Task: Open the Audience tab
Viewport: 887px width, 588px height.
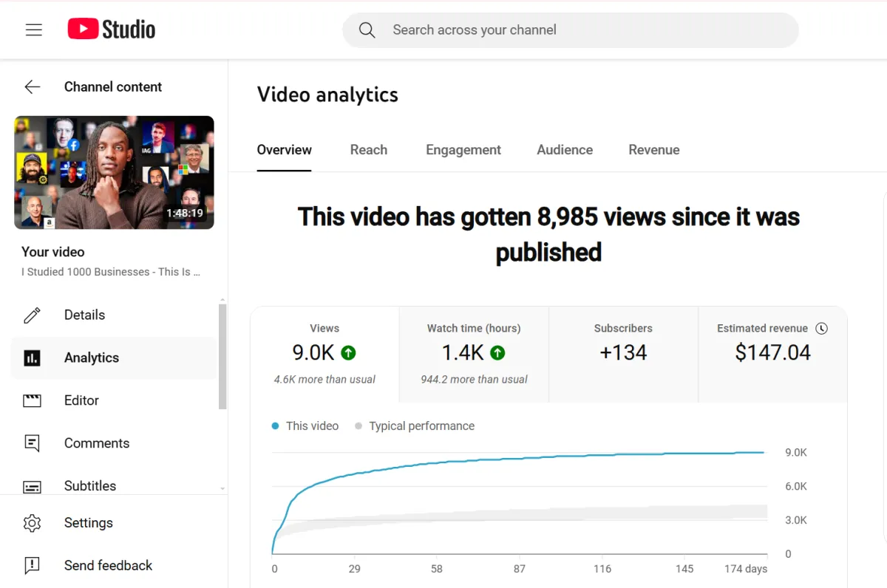Action: pyautogui.click(x=565, y=150)
